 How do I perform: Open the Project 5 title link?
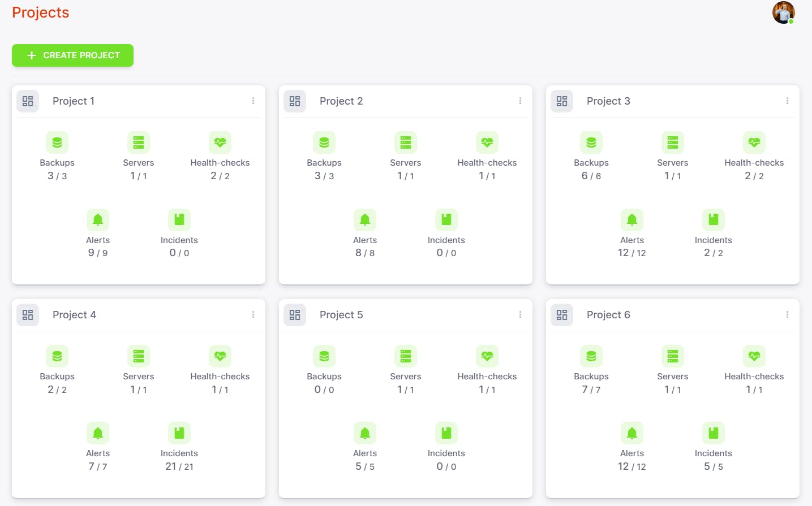pos(341,315)
